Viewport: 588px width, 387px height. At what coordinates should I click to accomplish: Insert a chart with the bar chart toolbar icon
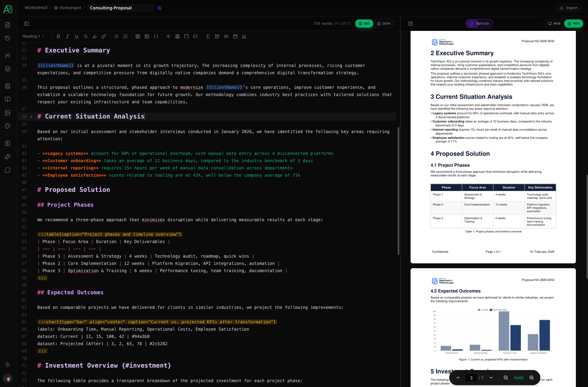point(244,36)
